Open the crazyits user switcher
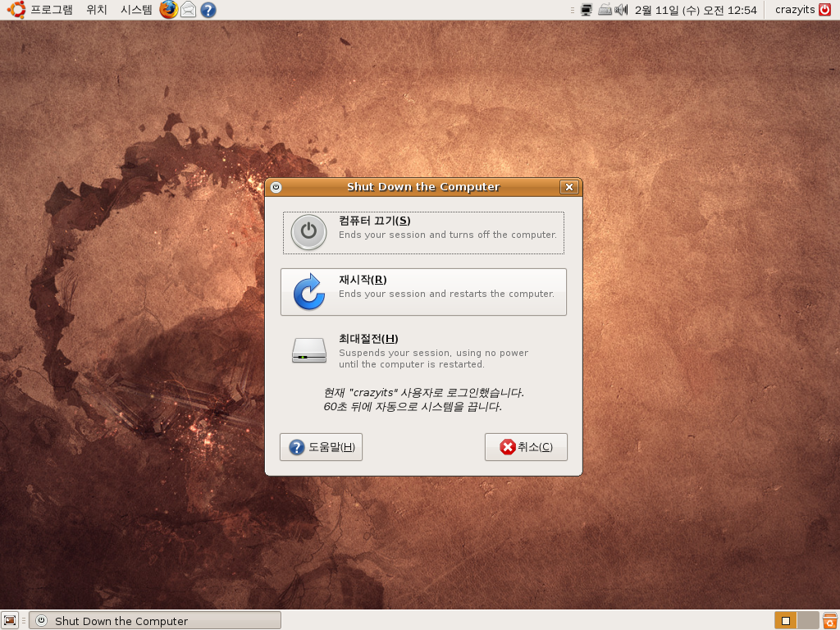 pyautogui.click(x=795, y=10)
